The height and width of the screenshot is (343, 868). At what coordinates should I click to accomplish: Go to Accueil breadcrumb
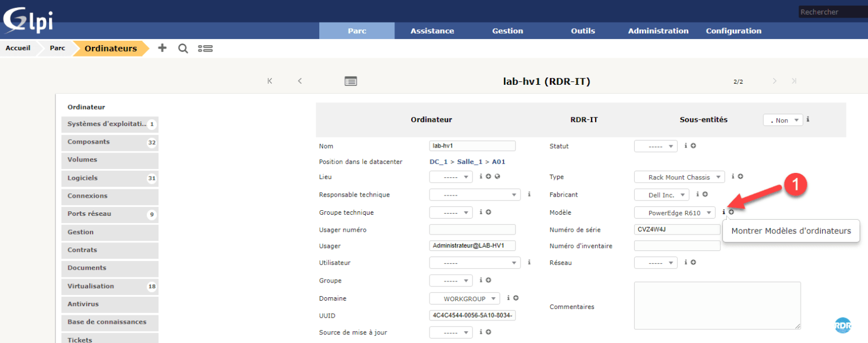(x=18, y=48)
